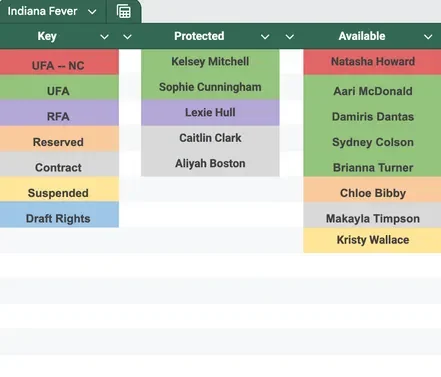Click the Chloe Bibby cell
The width and height of the screenshot is (441, 377).
tap(372, 190)
